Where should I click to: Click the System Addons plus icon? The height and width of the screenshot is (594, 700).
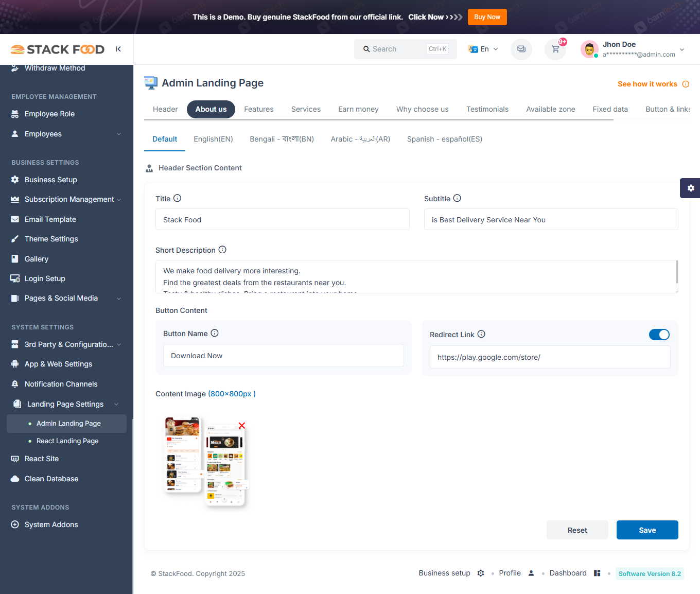15,525
